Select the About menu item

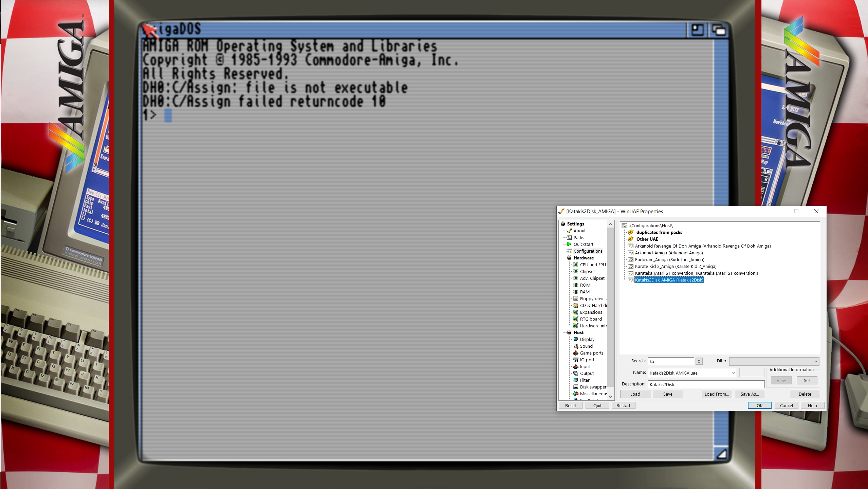(x=579, y=231)
